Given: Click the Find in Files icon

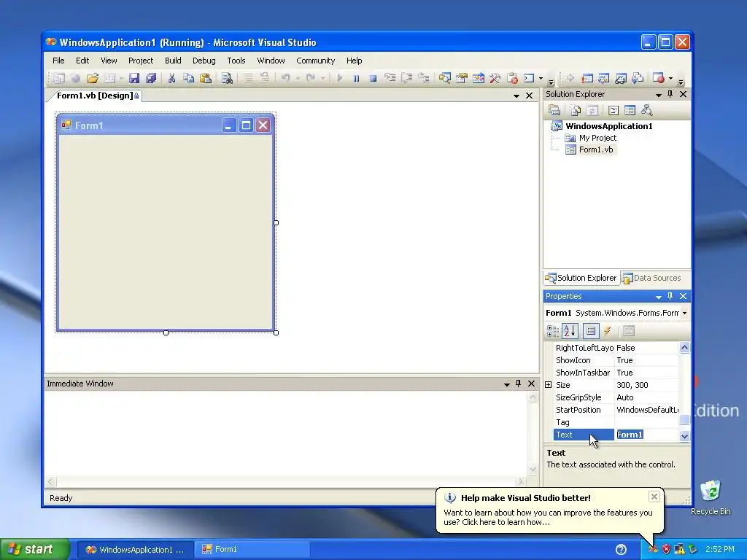Looking at the screenshot, I should (x=228, y=78).
